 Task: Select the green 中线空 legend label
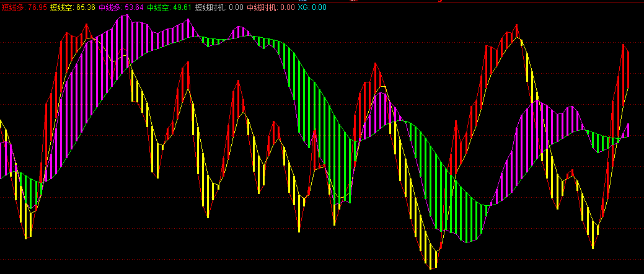click(159, 7)
